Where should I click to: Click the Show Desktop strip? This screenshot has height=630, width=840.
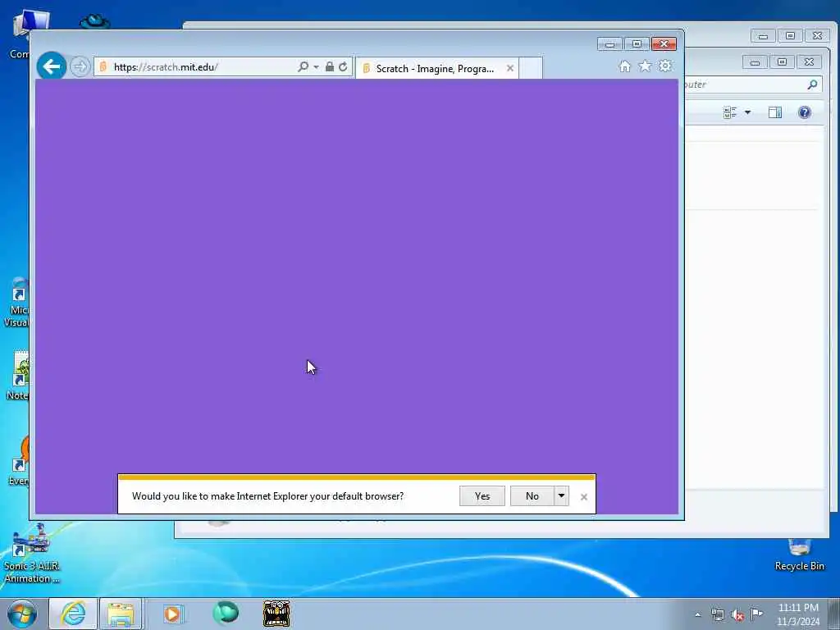point(834,614)
